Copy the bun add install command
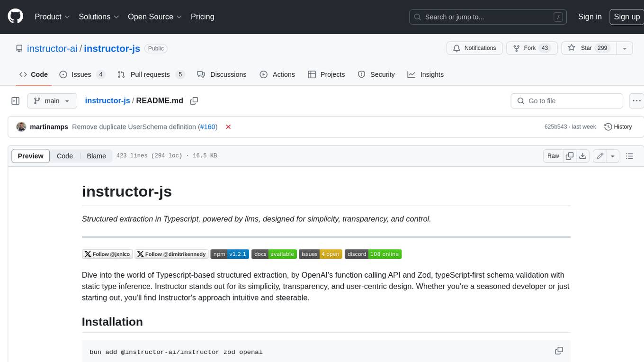The width and height of the screenshot is (644, 362). pyautogui.click(x=559, y=351)
